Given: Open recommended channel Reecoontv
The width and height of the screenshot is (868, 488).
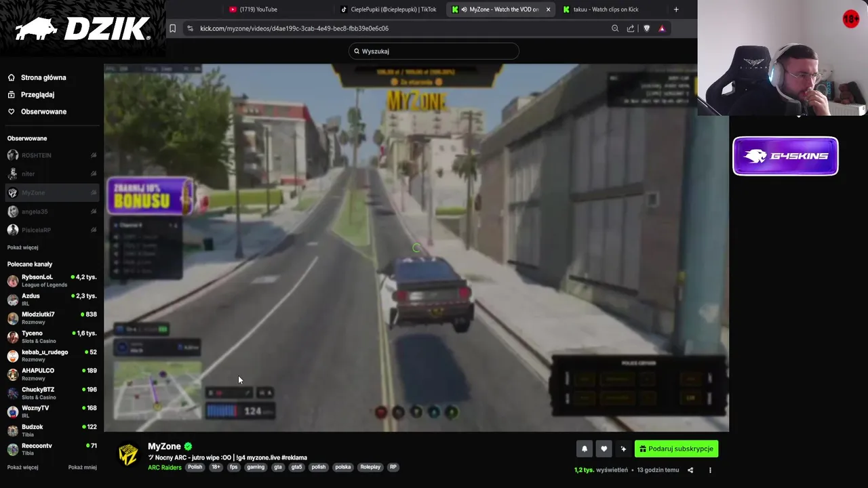Looking at the screenshot, I should coord(52,449).
